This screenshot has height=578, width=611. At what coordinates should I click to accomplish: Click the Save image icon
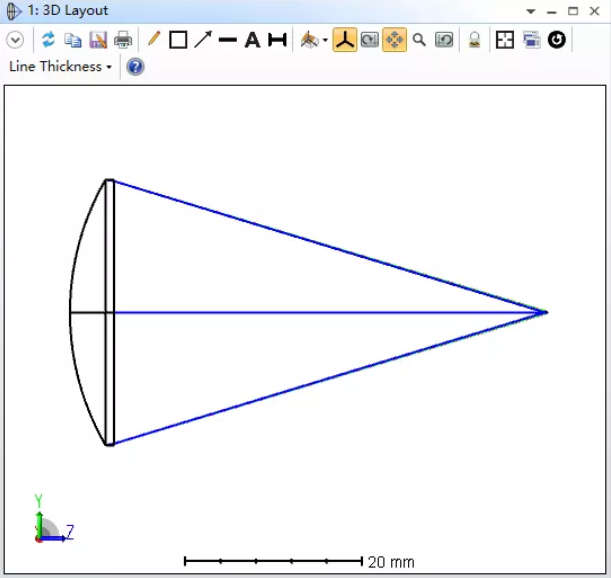click(98, 40)
